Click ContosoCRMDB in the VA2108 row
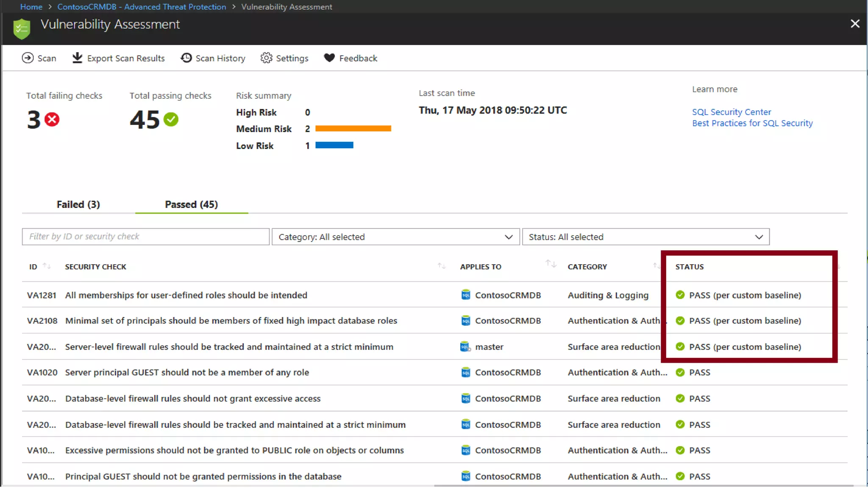Viewport: 868px width, 488px height. tap(508, 321)
